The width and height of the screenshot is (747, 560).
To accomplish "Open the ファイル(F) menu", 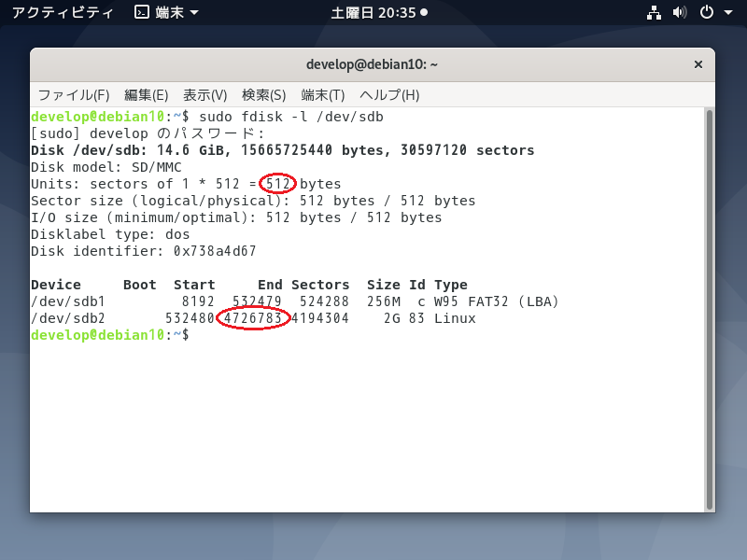I will (x=74, y=95).
